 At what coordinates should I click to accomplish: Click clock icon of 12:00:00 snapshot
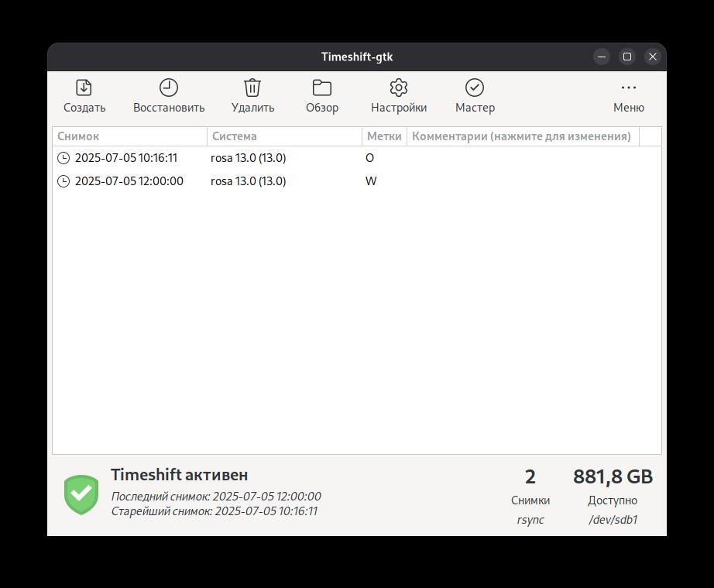[64, 181]
